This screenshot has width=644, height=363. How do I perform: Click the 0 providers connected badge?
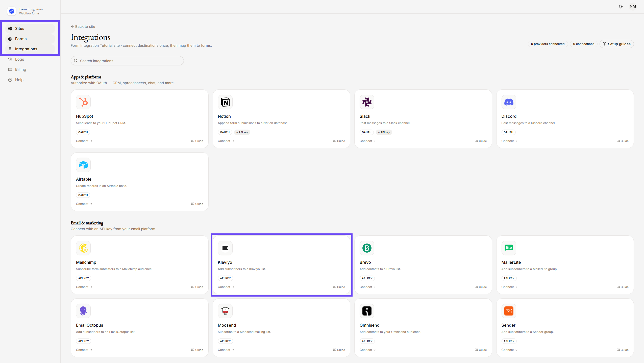[548, 44]
